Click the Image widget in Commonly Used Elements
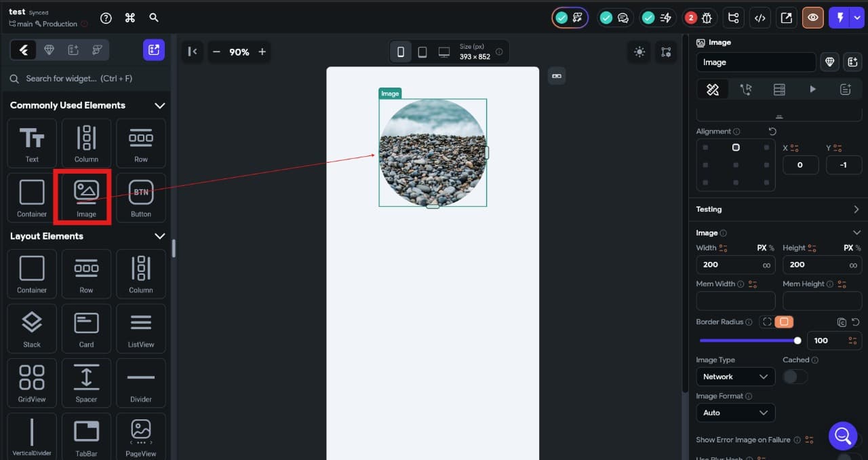This screenshot has height=460, width=868. point(86,197)
